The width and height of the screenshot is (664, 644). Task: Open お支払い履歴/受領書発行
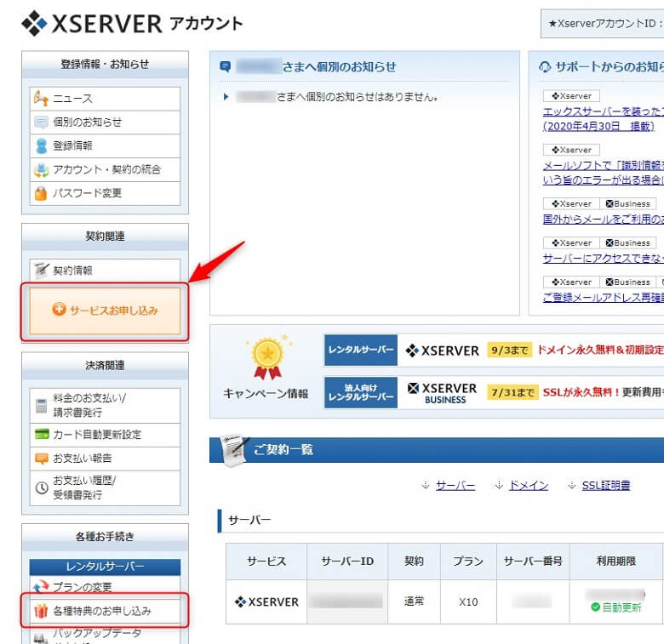105,487
